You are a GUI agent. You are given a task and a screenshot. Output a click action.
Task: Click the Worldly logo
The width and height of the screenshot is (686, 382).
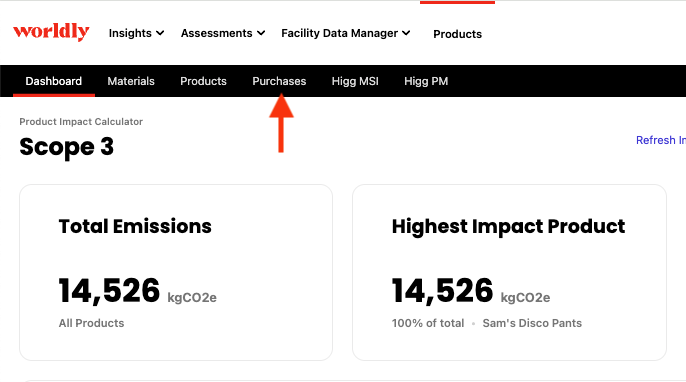[x=51, y=32]
